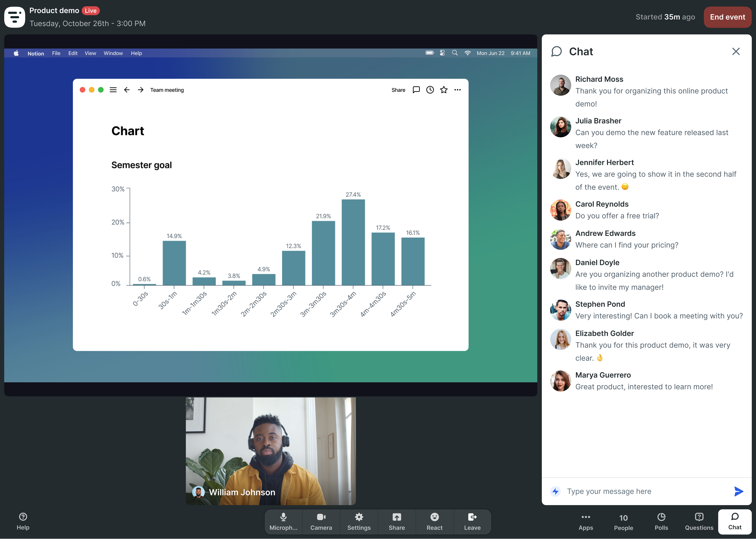Close the Chat panel

pyautogui.click(x=736, y=51)
